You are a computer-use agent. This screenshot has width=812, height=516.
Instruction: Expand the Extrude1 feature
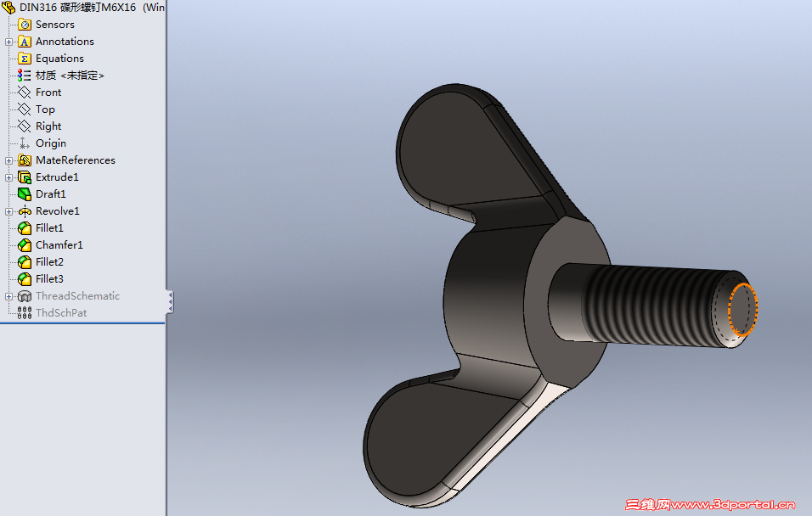point(8,177)
